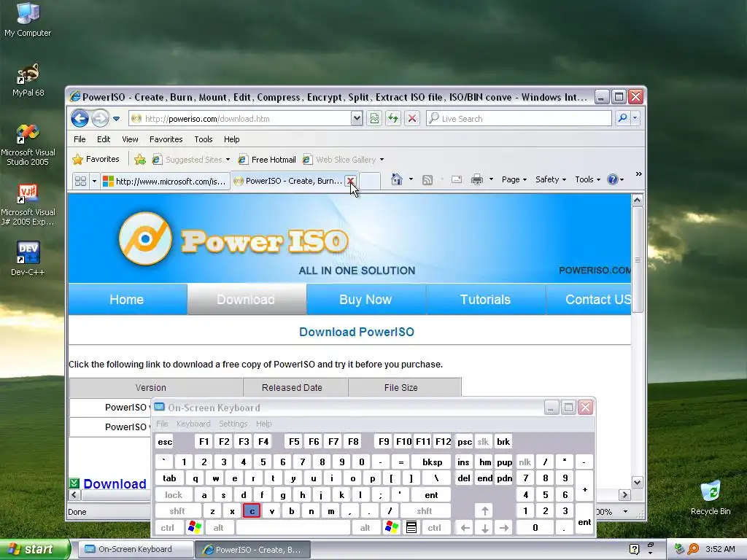The image size is (747, 560).
Task: Refresh the page with the green arrows
Action: point(393,119)
